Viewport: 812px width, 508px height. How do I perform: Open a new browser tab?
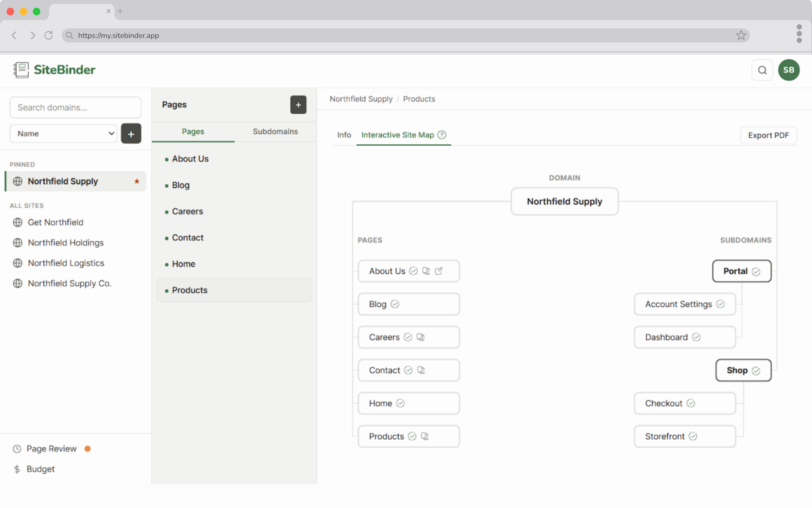pos(120,11)
